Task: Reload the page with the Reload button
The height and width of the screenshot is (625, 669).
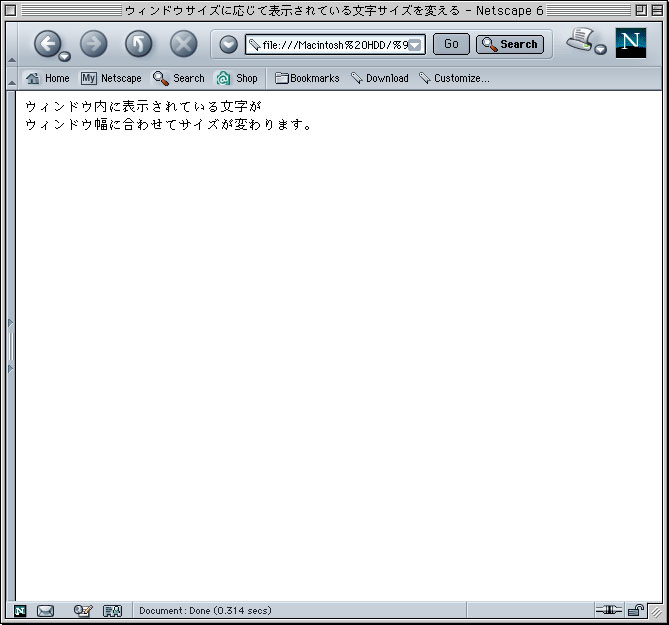Action: (139, 44)
